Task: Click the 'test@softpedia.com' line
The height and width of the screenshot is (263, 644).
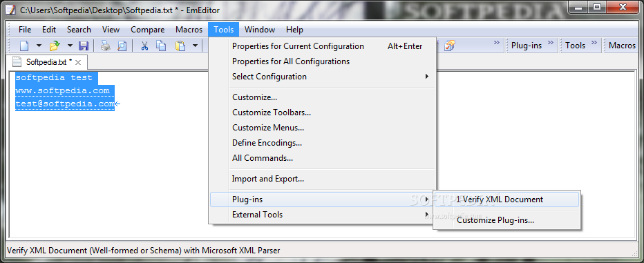Action: click(x=65, y=104)
